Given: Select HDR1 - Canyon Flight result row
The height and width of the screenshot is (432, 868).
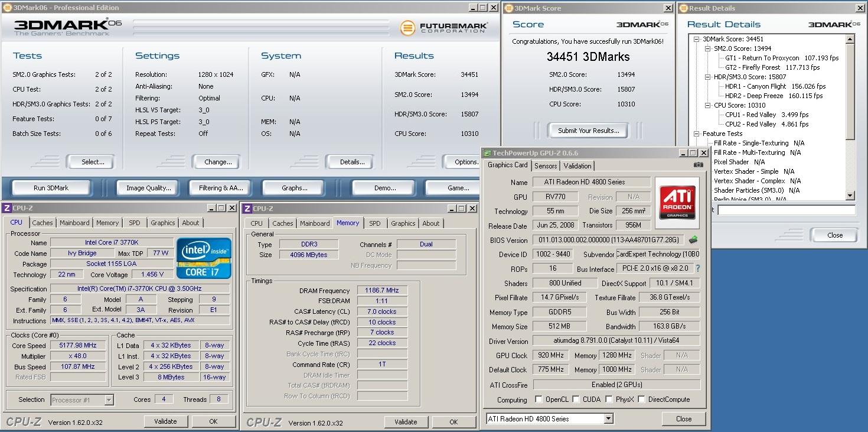Looking at the screenshot, I should tap(775, 86).
